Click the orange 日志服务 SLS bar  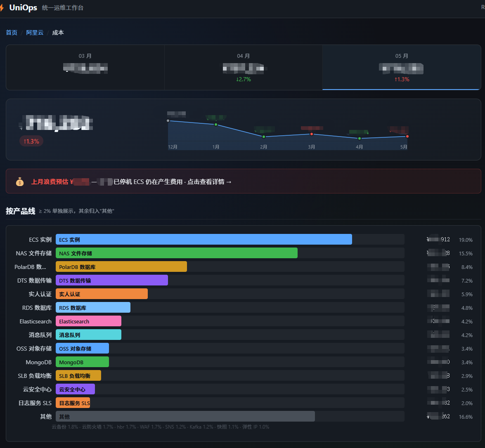tap(73, 403)
